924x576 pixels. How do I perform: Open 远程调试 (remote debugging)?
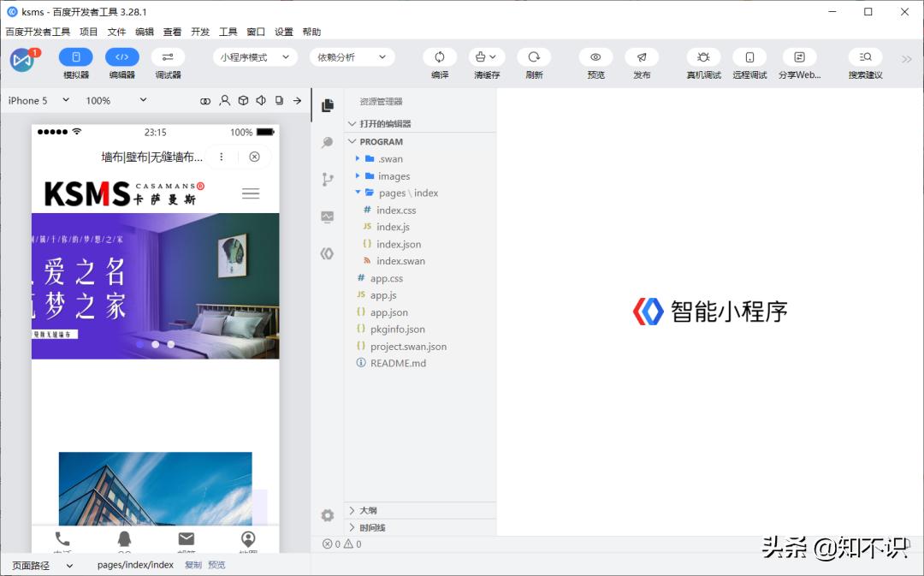tap(749, 57)
